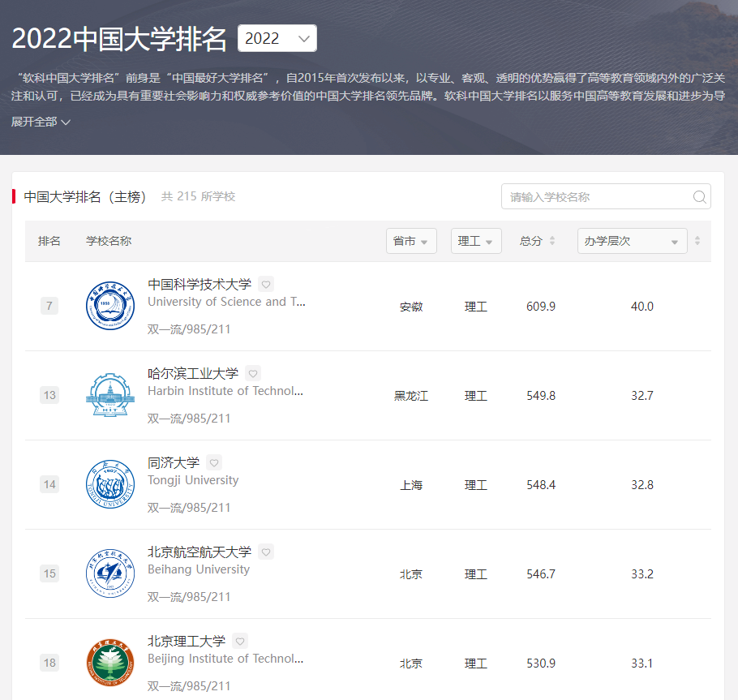738x700 pixels.
Task: Favorite 同济大学 with heart icon
Action: 214,462
